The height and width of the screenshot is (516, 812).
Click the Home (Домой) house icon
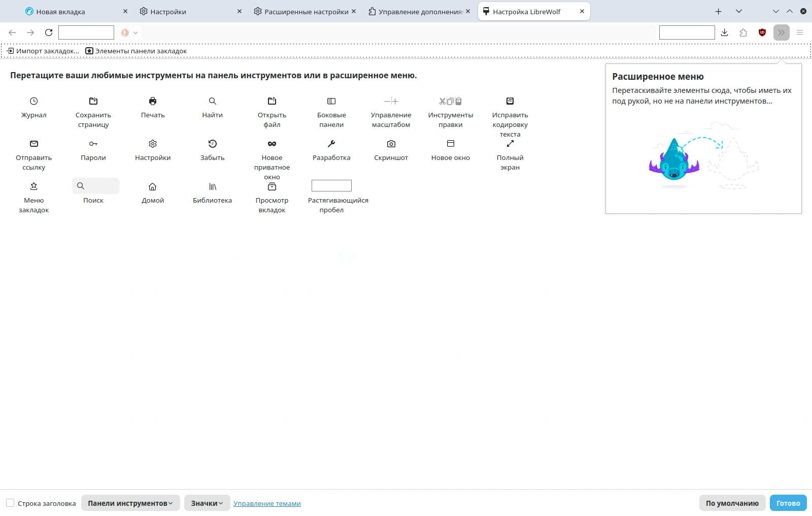153,186
